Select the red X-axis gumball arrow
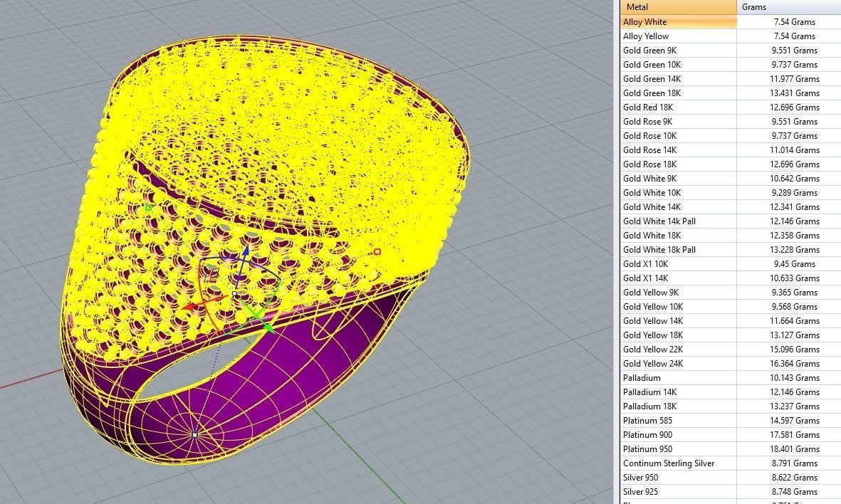The image size is (841, 504). [x=189, y=307]
